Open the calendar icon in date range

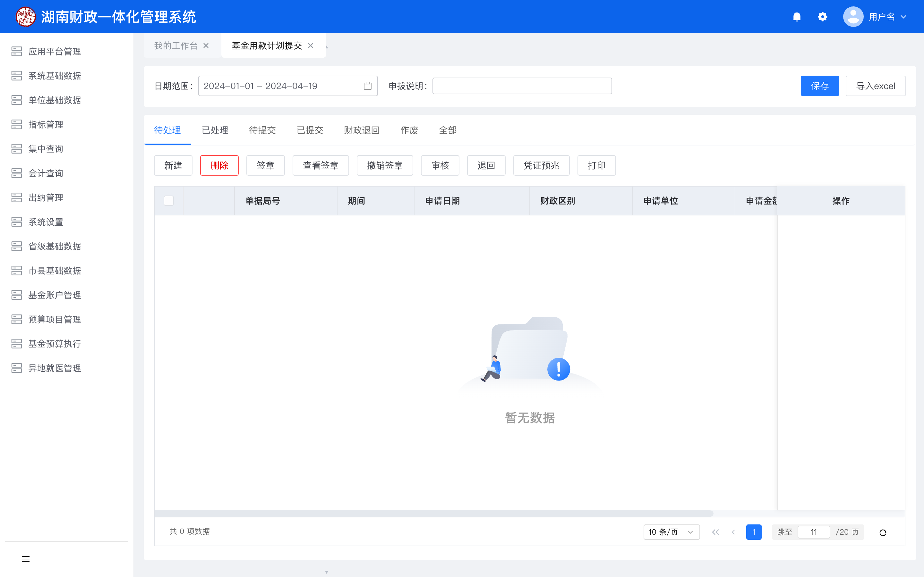pyautogui.click(x=367, y=86)
